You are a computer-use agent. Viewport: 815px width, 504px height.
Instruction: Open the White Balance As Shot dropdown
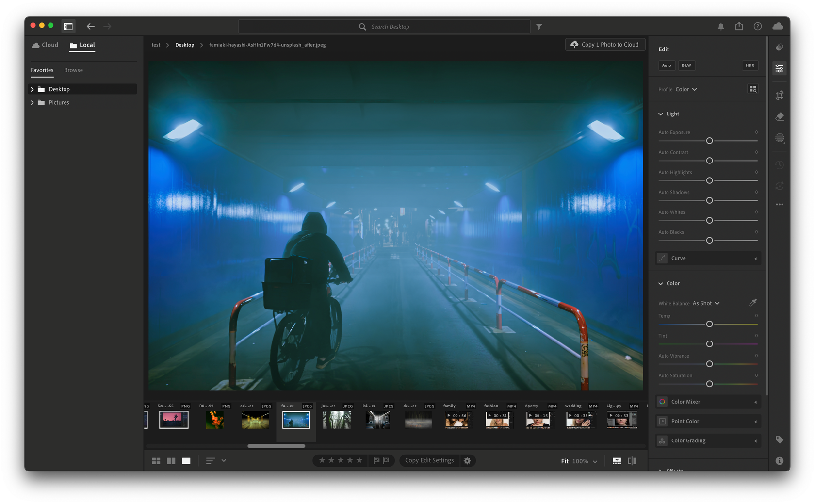pyautogui.click(x=705, y=303)
